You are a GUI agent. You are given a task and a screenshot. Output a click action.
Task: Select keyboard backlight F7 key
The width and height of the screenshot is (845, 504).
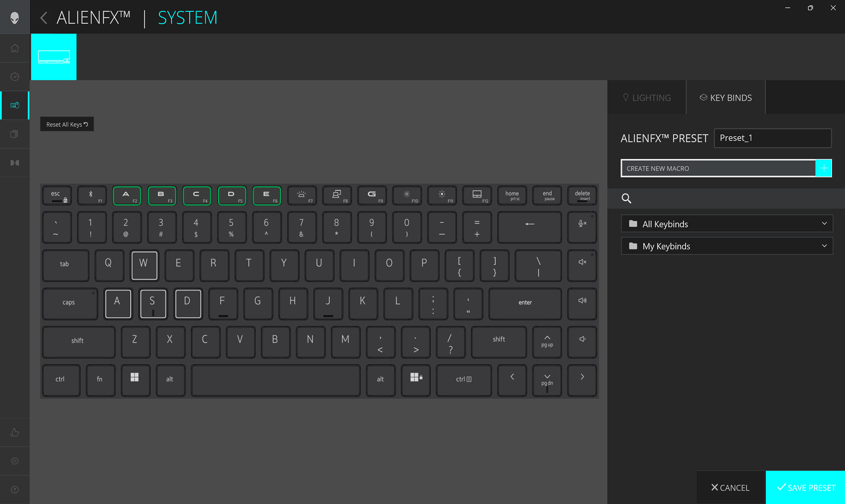[303, 195]
